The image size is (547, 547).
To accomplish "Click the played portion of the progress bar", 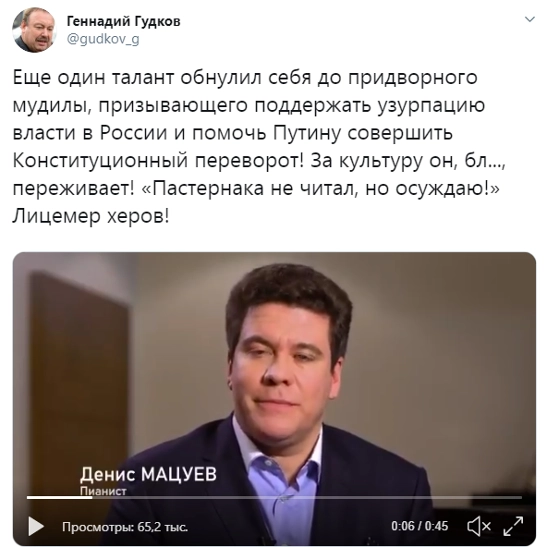I will coord(59,497).
